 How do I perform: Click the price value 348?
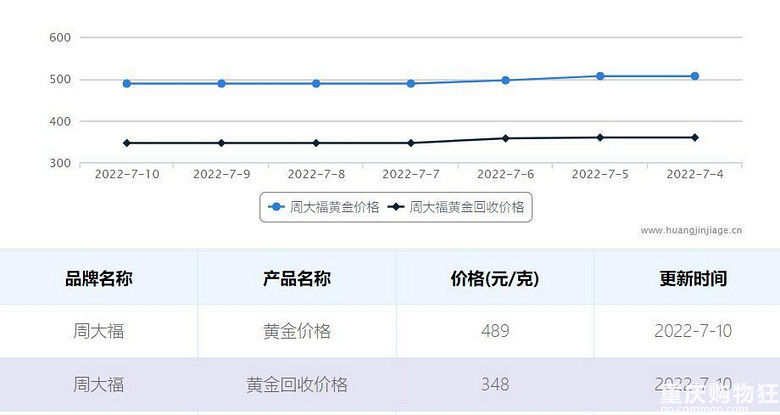[495, 384]
